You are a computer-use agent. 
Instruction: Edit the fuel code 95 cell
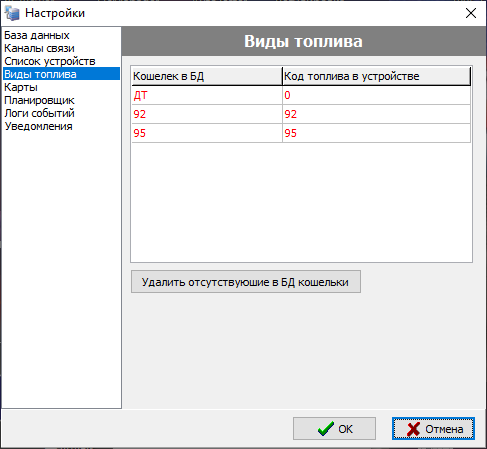click(377, 133)
